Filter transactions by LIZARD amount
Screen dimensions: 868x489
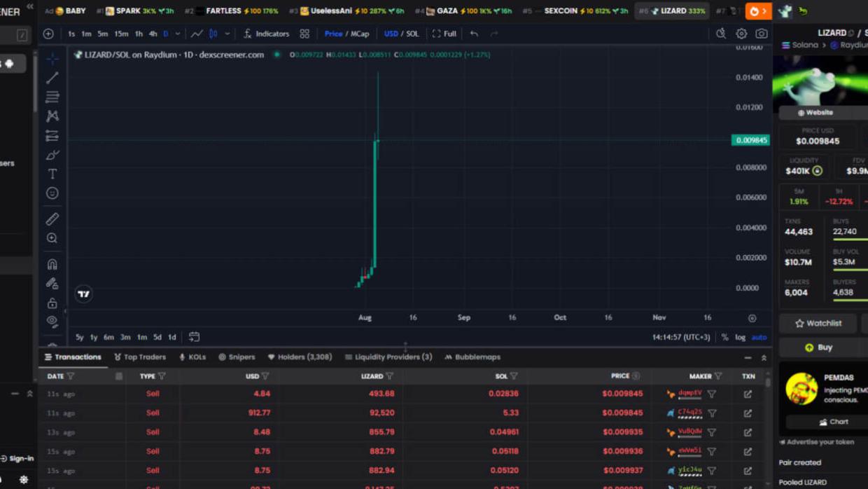coord(389,376)
